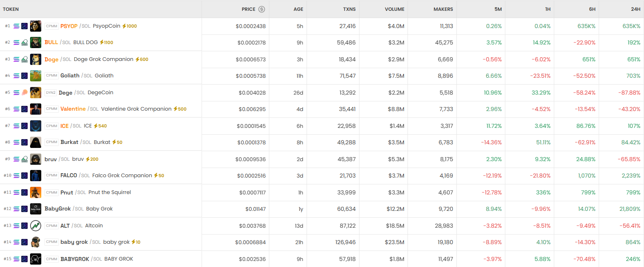Click the PSYOP token avatar image
The height and width of the screenshot is (267, 644).
tap(36, 26)
